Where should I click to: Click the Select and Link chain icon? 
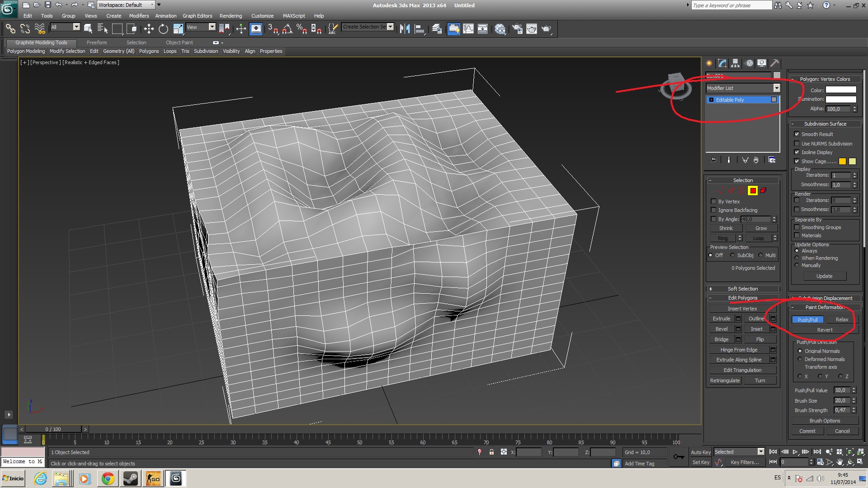click(x=10, y=29)
